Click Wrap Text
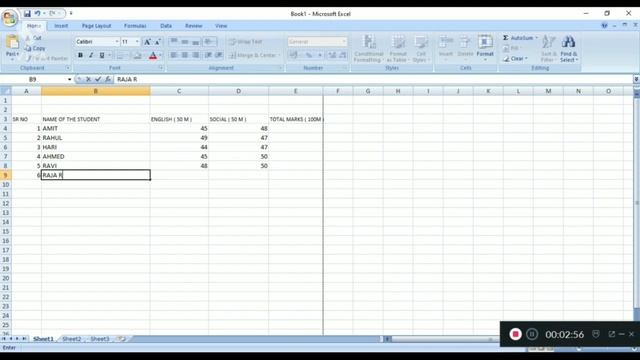The image size is (640, 360). click(245, 42)
